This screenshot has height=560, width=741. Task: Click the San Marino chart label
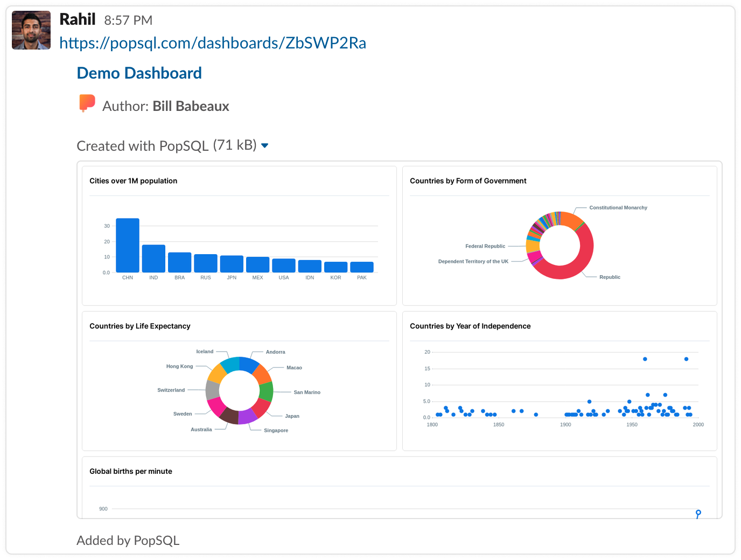tap(307, 393)
